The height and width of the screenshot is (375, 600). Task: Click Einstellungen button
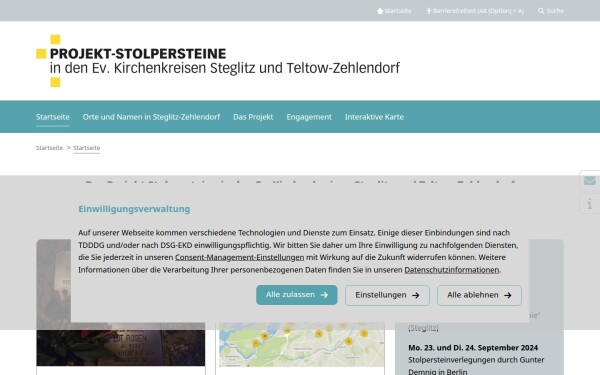click(x=387, y=295)
